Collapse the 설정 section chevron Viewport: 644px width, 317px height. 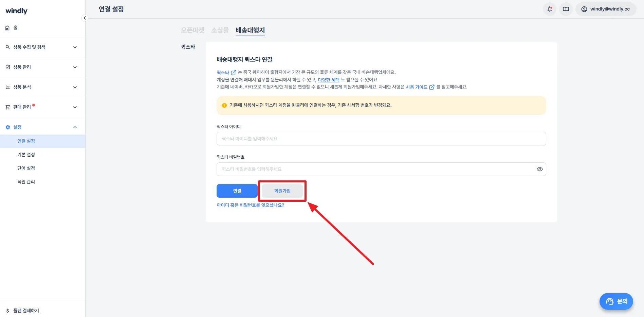click(75, 127)
